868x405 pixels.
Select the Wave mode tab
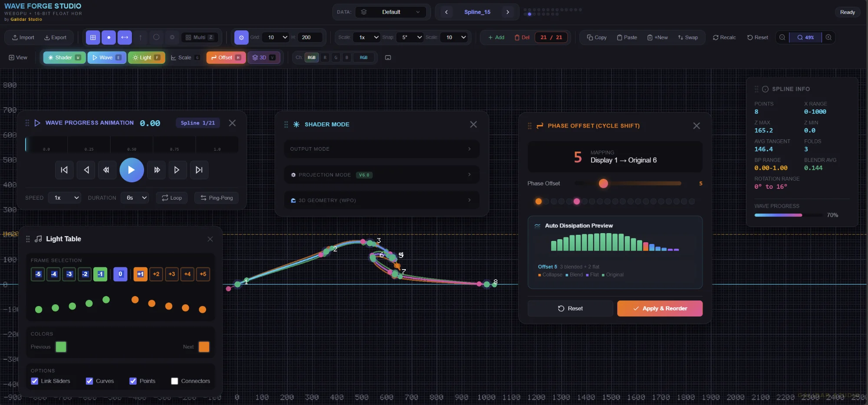[x=107, y=57]
